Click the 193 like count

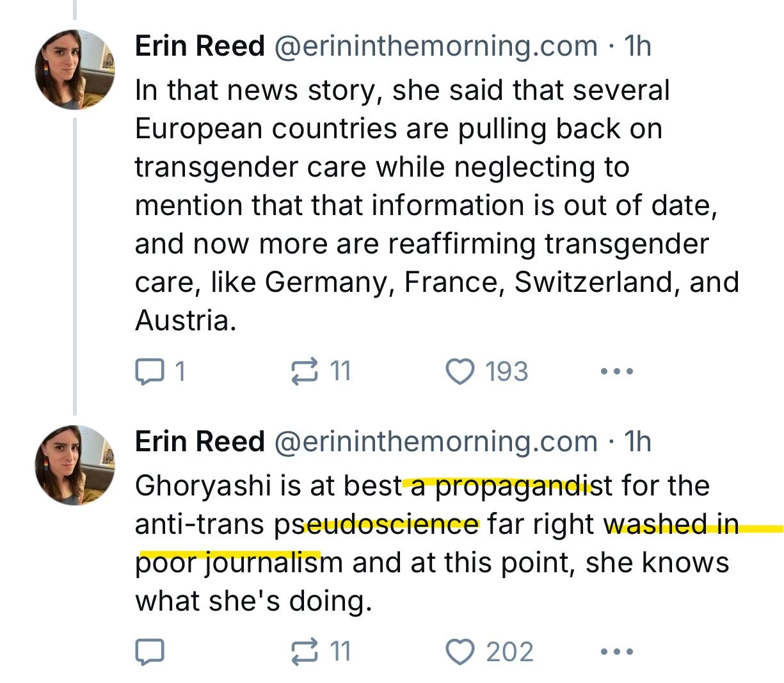(507, 371)
